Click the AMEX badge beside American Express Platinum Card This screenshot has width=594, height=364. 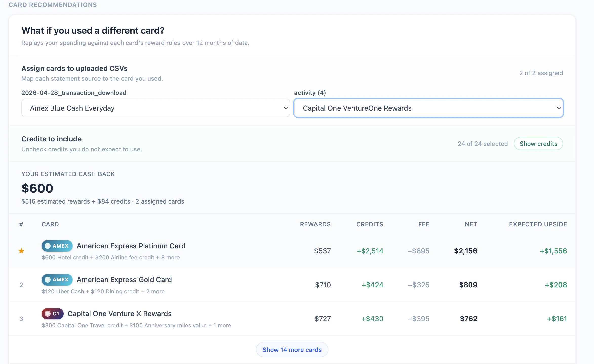pos(57,246)
